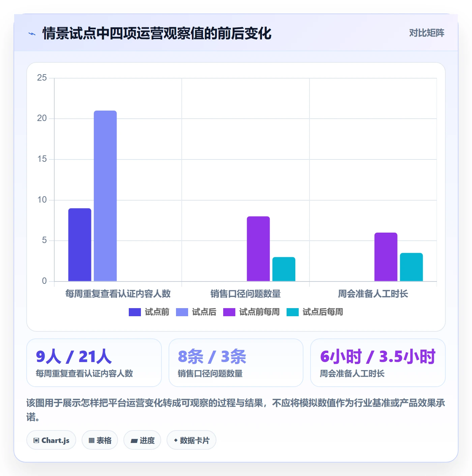The image size is (472, 476).
Task: Click the dark blue bar valued 9
Action: pyautogui.click(x=80, y=245)
